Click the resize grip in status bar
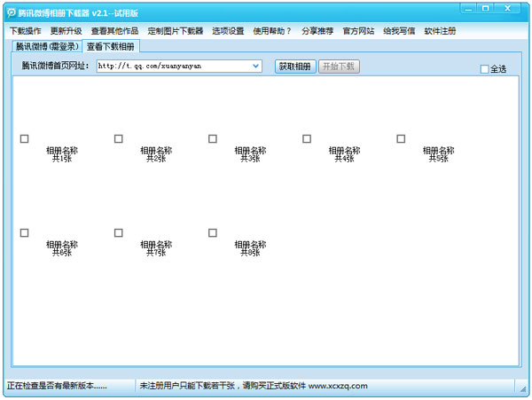This screenshot has height=400, width=532. (523, 388)
